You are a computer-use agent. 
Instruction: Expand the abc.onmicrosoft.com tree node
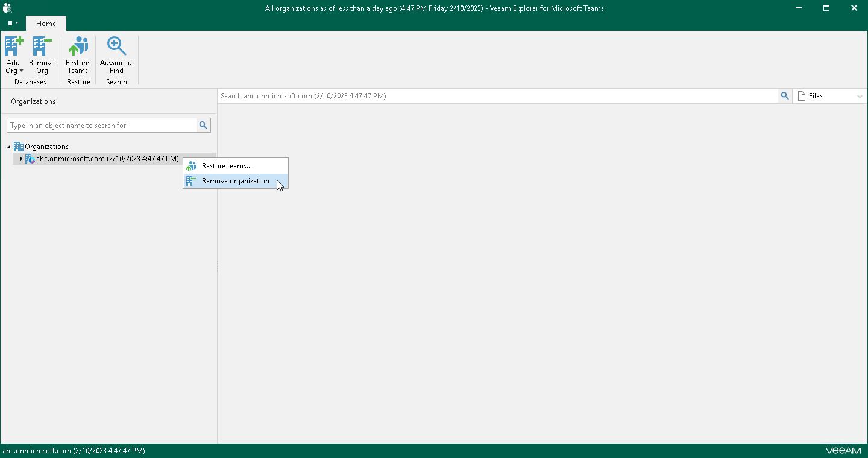[x=20, y=159]
